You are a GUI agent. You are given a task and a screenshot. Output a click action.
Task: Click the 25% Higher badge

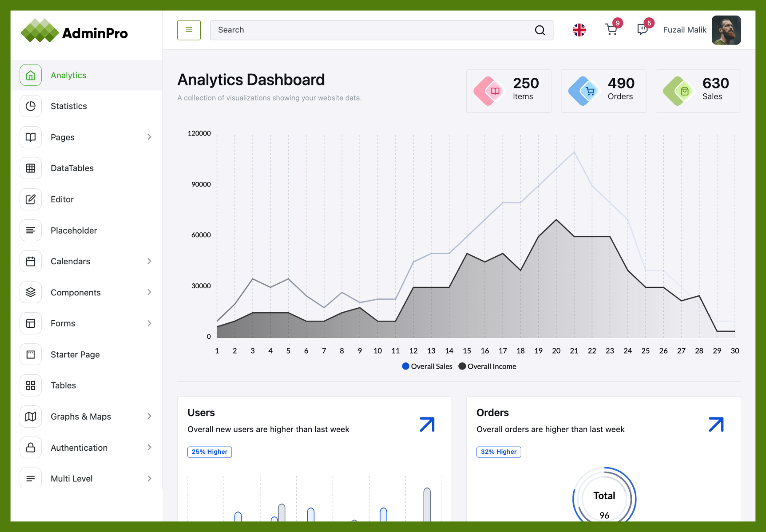[210, 452]
